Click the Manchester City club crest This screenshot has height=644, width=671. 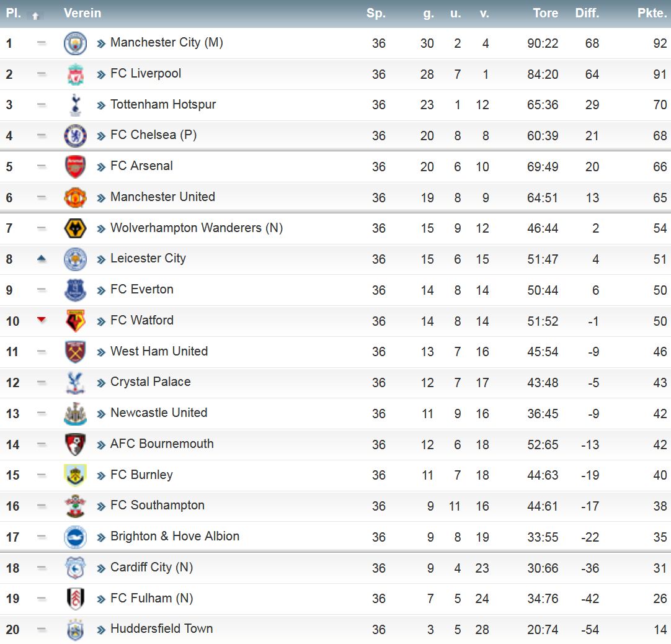click(75, 43)
